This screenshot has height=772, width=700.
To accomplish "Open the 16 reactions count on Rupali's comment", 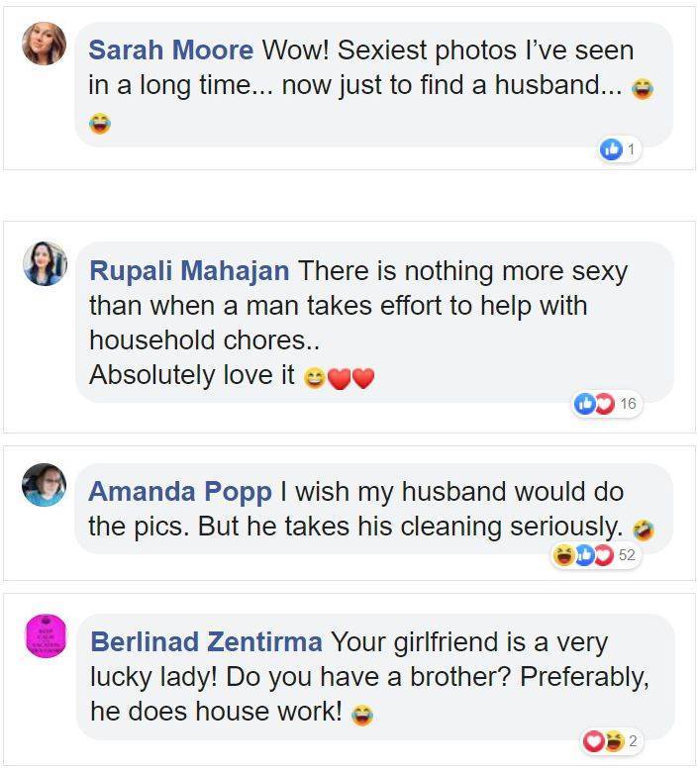I will coord(628,404).
